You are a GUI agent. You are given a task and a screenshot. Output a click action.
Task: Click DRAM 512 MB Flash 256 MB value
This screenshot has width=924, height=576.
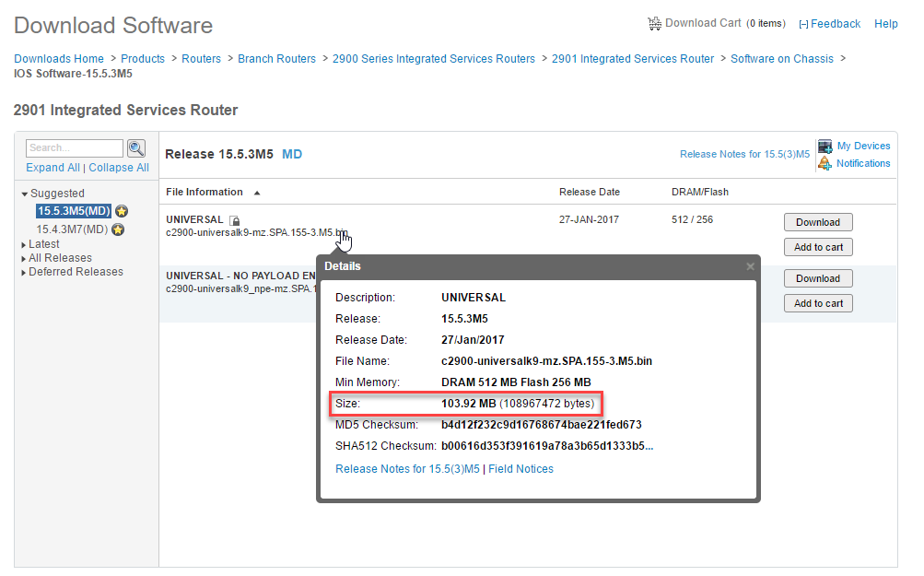tap(516, 382)
